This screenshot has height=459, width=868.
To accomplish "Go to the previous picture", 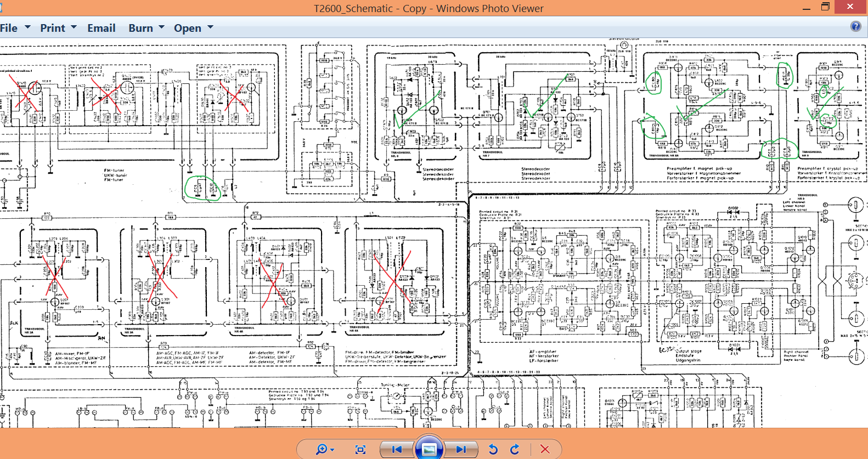I will click(x=397, y=450).
